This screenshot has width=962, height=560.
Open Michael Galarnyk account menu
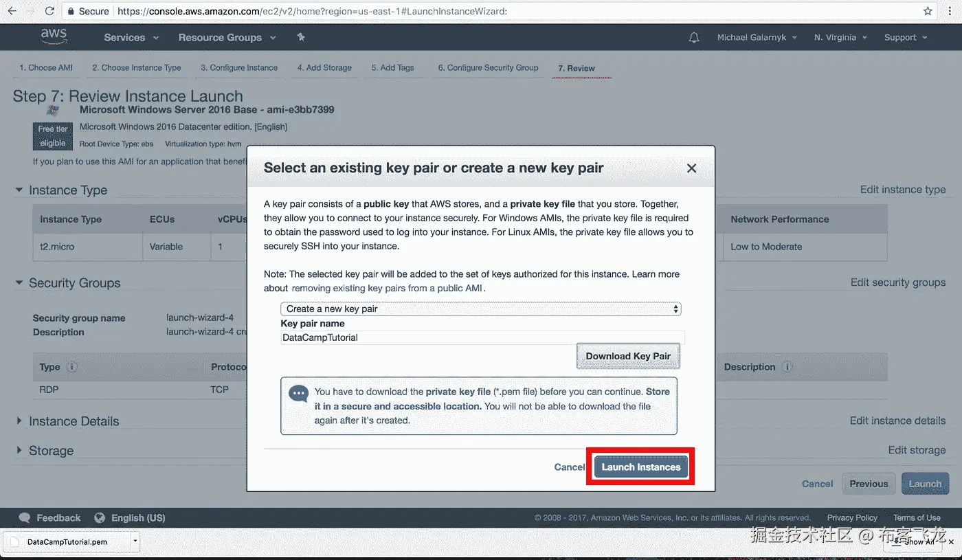click(757, 38)
